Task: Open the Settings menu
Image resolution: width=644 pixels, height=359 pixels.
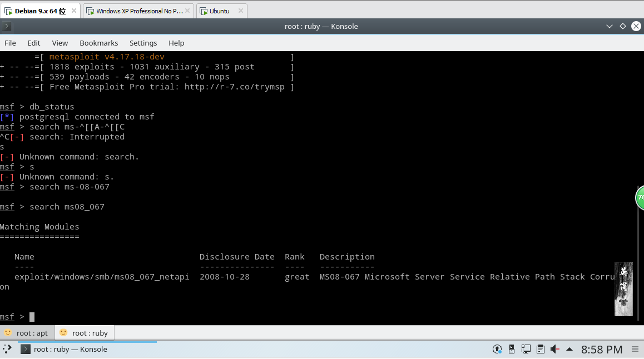Action: coord(143,43)
